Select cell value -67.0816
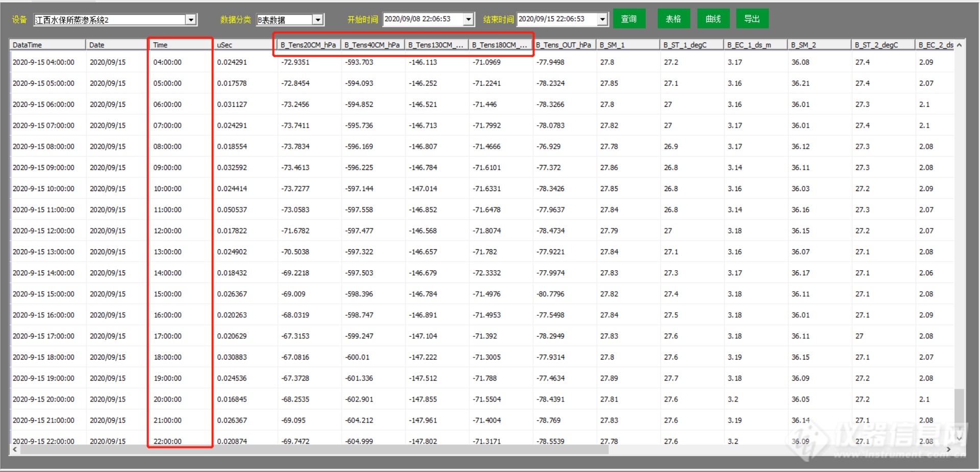The width and height of the screenshot is (980, 472). (x=296, y=358)
